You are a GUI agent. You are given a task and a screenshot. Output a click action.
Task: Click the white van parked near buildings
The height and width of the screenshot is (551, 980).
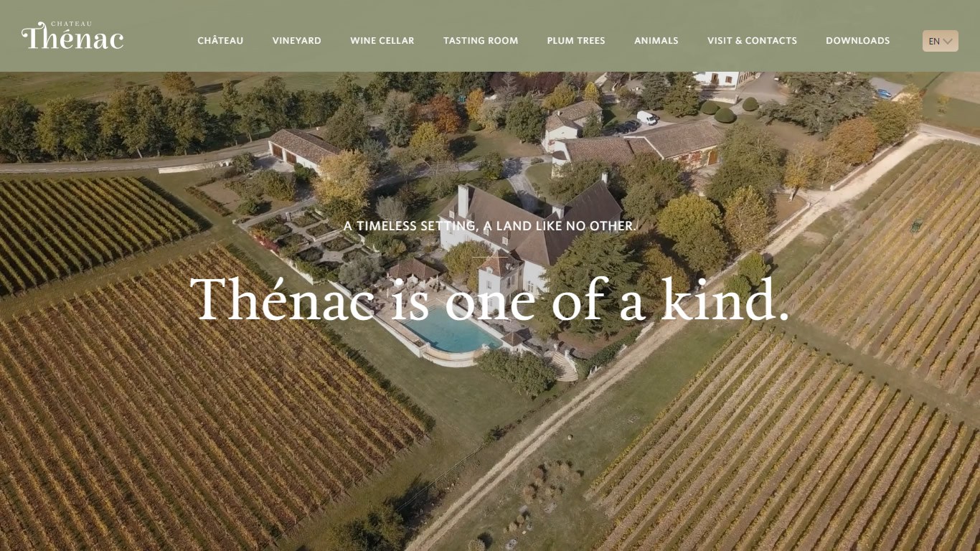[648, 118]
